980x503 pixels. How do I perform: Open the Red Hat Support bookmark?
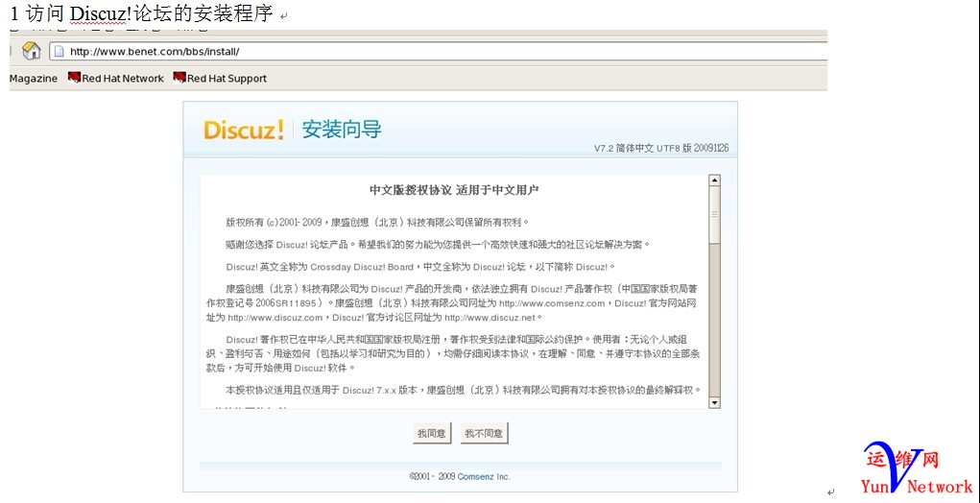[220, 78]
